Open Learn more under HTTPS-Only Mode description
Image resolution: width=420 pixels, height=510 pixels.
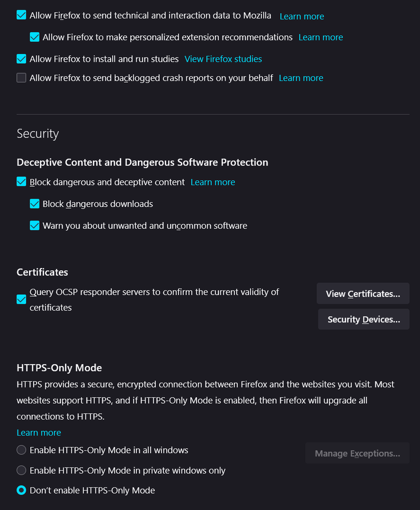(x=39, y=432)
